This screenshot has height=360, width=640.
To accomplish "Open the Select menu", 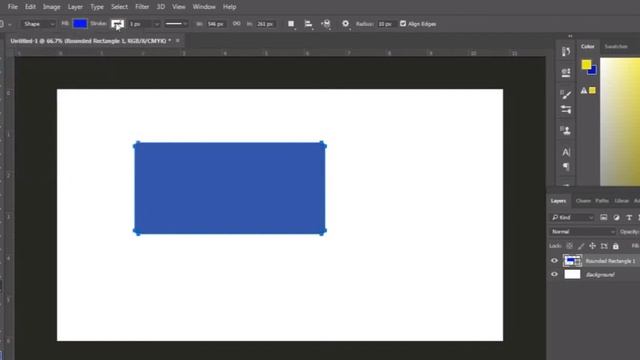I will coord(120,7).
